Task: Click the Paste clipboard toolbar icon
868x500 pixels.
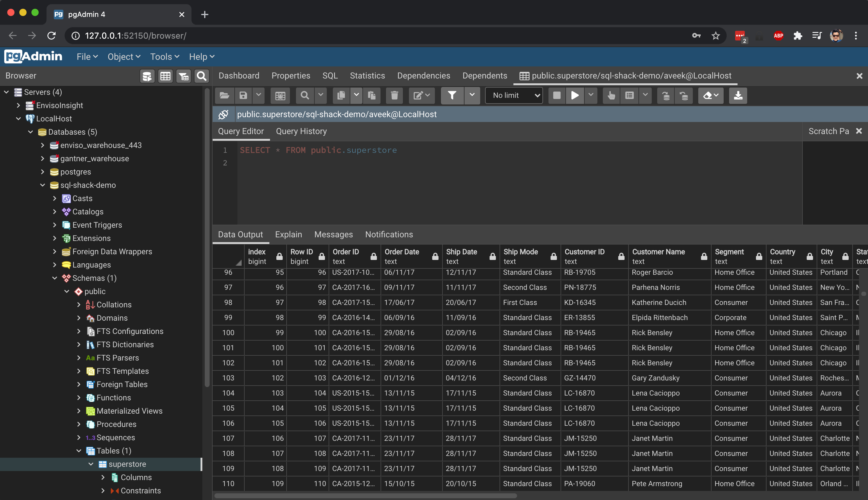Action: 372,95
